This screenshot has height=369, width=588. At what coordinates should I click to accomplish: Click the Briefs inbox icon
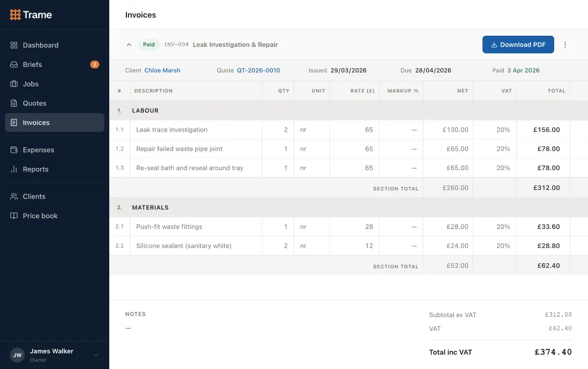click(x=14, y=65)
